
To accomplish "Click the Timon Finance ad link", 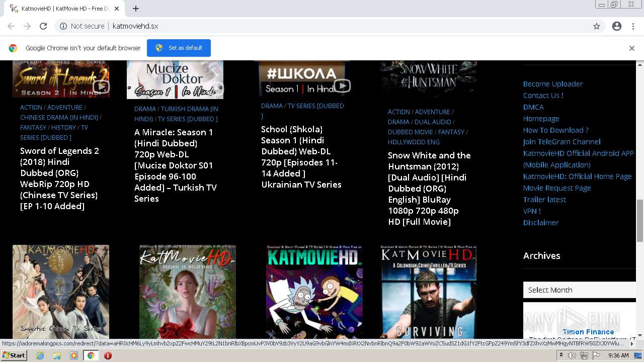I will click(588, 332).
